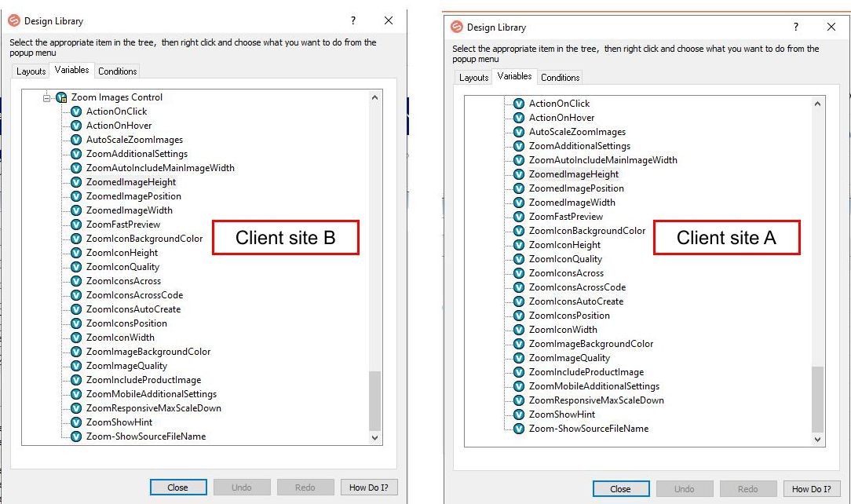Click the ActionOnClick variable icon in left dialog
Screen dimensions: 851x504
click(76, 111)
